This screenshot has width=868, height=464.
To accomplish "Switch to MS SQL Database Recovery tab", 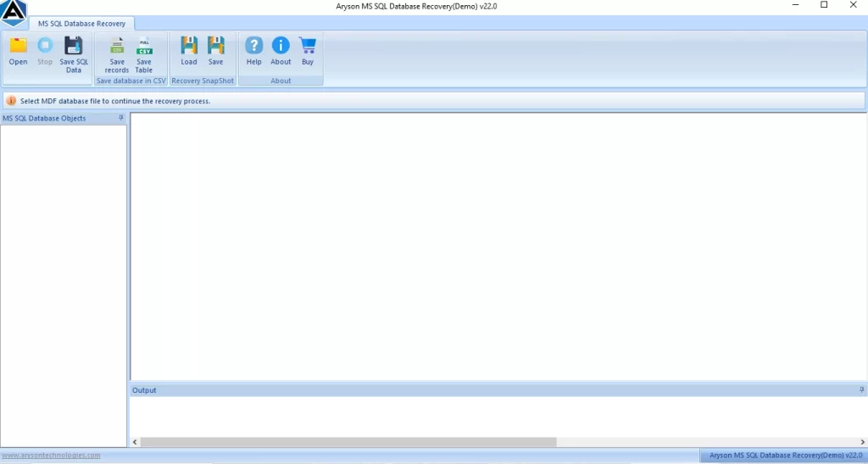I will (81, 24).
